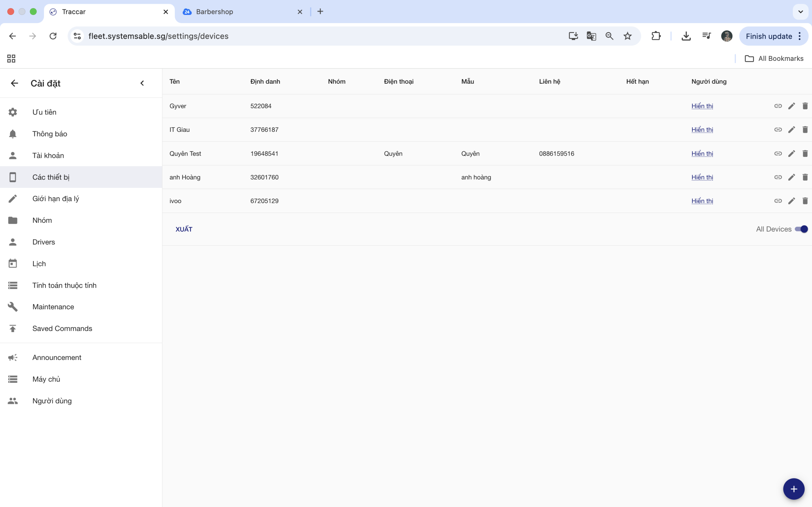Toggle the All Devices switch
Screen dimensions: 812x507
pyautogui.click(x=801, y=229)
